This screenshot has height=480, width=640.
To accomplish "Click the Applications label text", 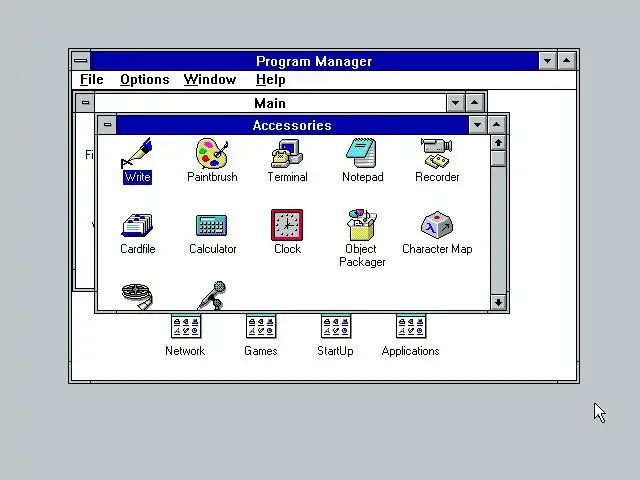I will pyautogui.click(x=411, y=351).
